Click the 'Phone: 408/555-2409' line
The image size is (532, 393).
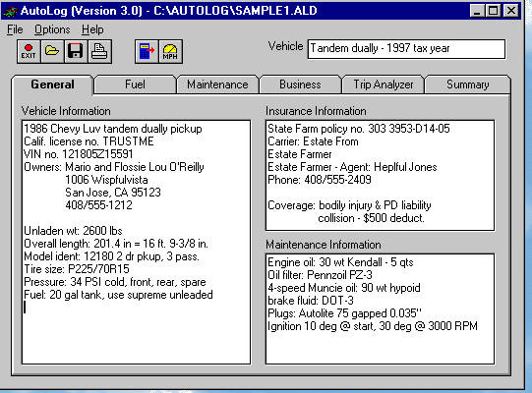coord(320,180)
